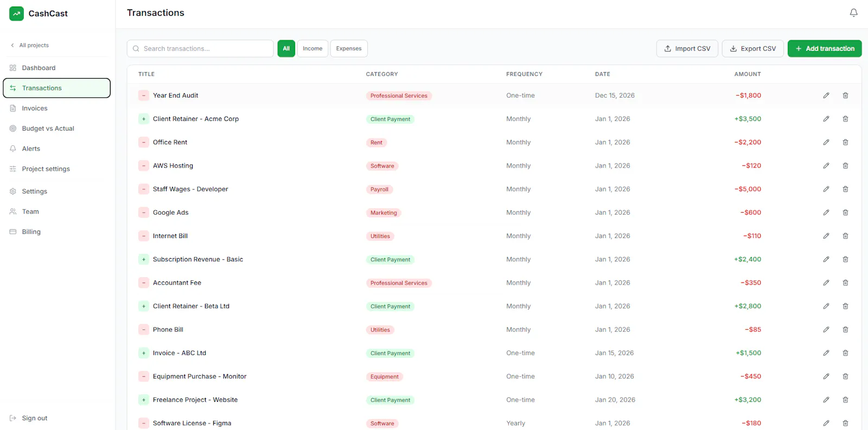Image resolution: width=868 pixels, height=430 pixels.
Task: Delete Staff Wages - Developer transaction
Action: pyautogui.click(x=845, y=189)
